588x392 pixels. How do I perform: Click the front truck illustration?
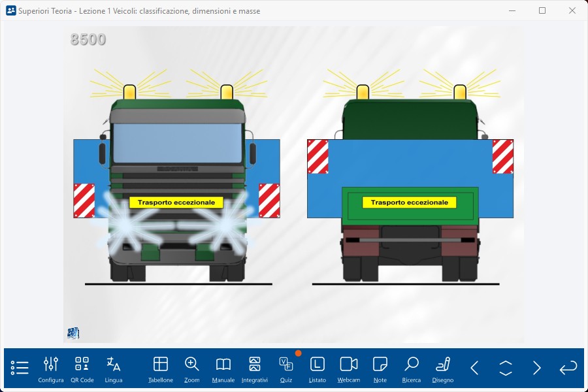click(x=176, y=189)
